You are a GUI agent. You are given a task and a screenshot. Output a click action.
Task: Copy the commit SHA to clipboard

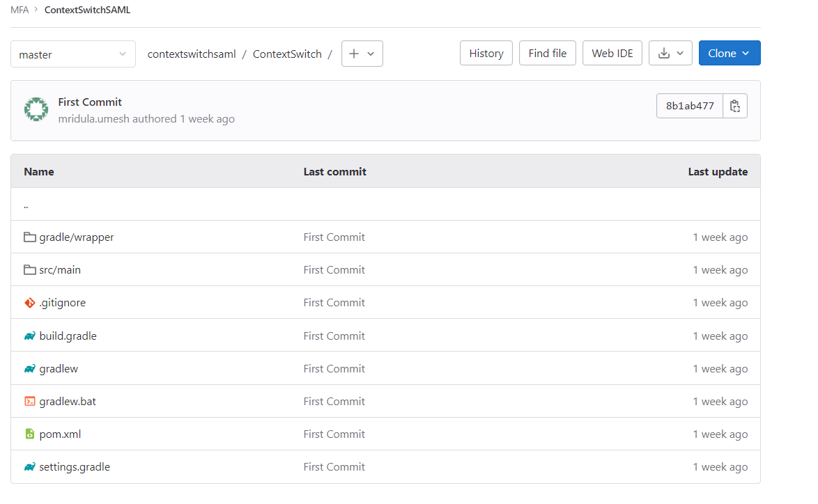[x=735, y=105]
